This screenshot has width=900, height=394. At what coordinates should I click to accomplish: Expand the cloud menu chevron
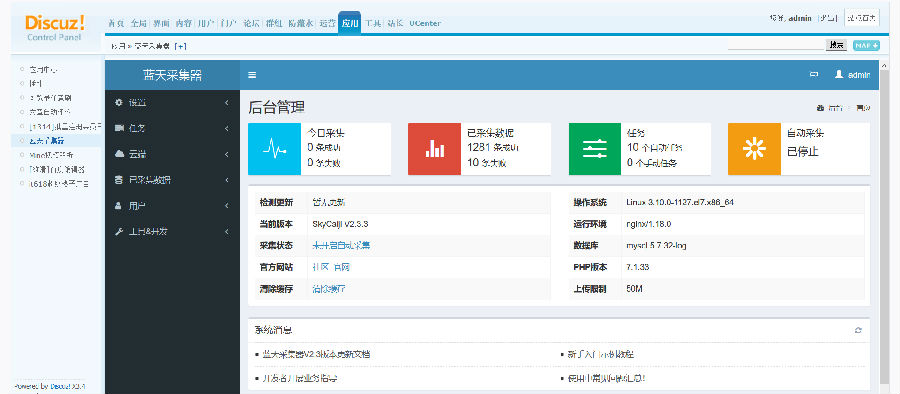227,154
